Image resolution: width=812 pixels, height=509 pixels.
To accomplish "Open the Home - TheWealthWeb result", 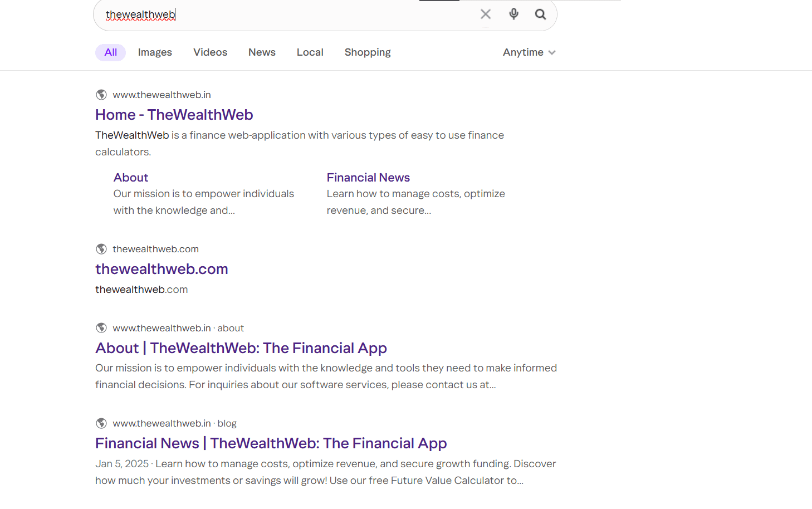I will point(174,115).
